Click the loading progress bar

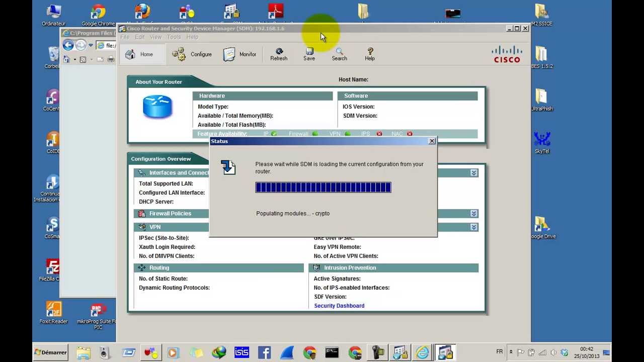tap(323, 188)
